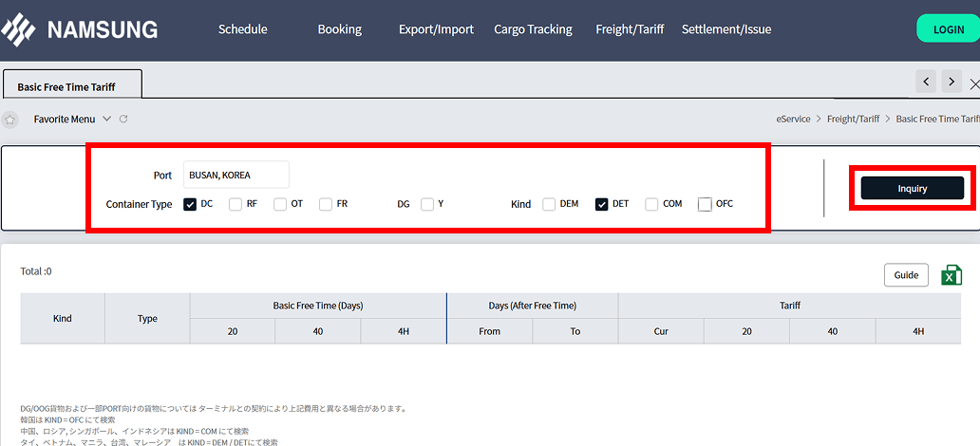The image size is (980, 446).
Task: Open the Port selection field
Action: (236, 175)
